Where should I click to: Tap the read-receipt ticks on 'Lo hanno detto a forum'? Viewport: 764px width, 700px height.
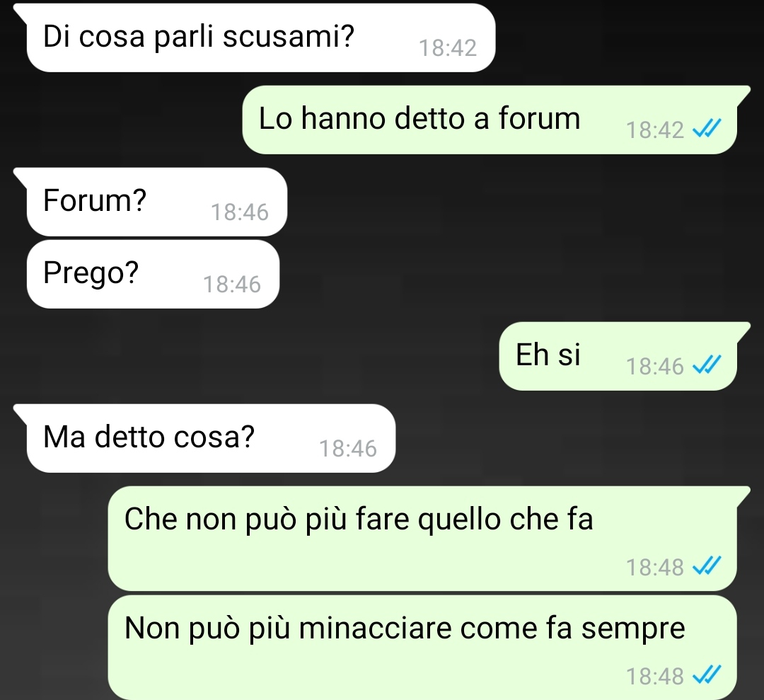(706, 130)
